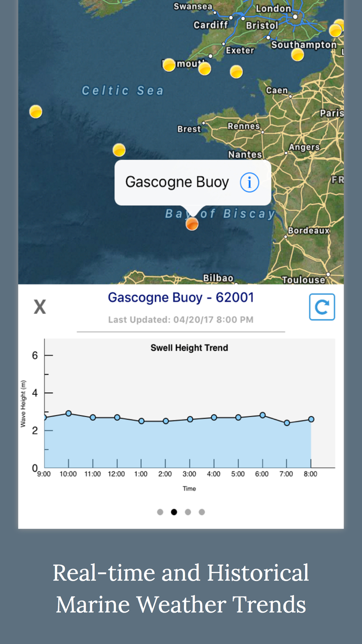Select the orange Gascogne buoy marker

click(x=192, y=224)
